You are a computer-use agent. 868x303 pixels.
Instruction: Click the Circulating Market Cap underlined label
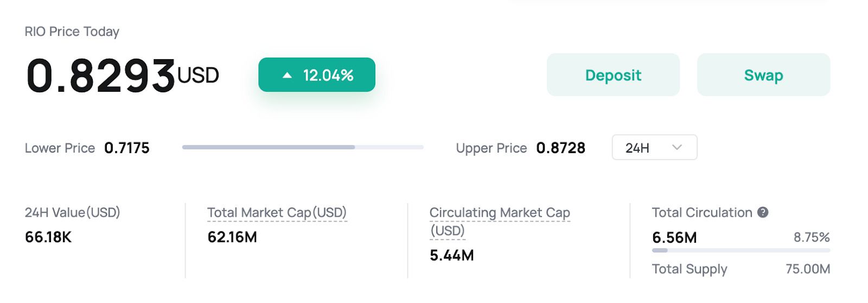pyautogui.click(x=499, y=213)
